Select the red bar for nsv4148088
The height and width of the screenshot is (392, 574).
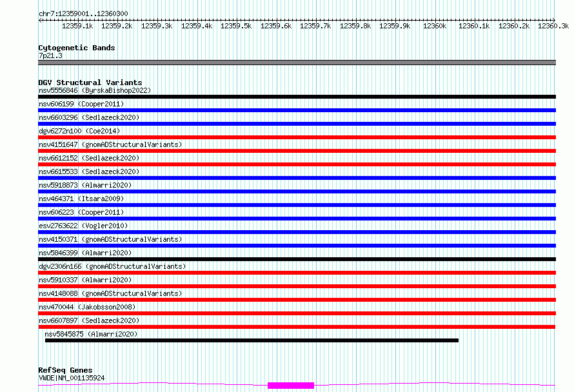[x=297, y=300]
